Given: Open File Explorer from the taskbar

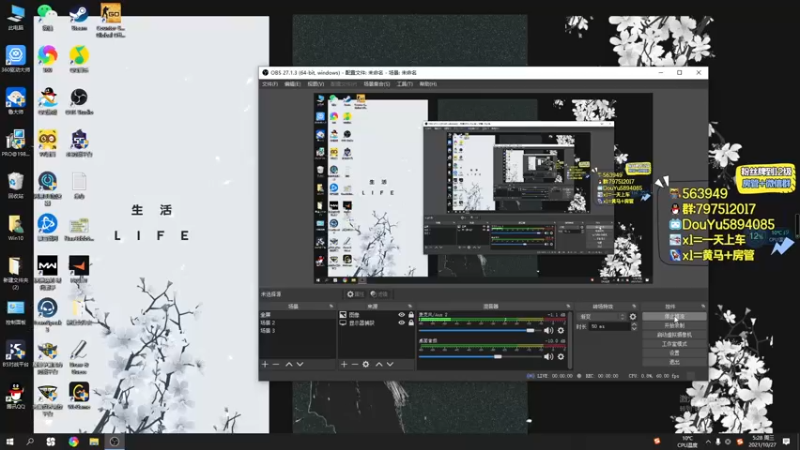Looking at the screenshot, I should click(94, 441).
